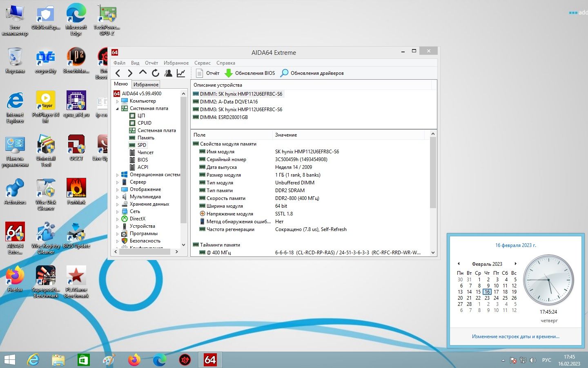Expand the DirectX tree node

click(117, 219)
